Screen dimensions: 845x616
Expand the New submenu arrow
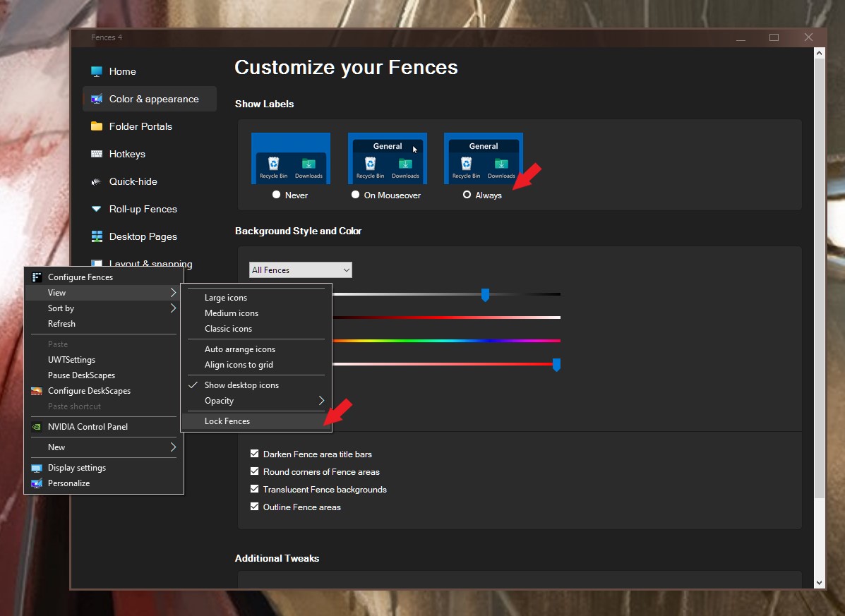pos(173,447)
